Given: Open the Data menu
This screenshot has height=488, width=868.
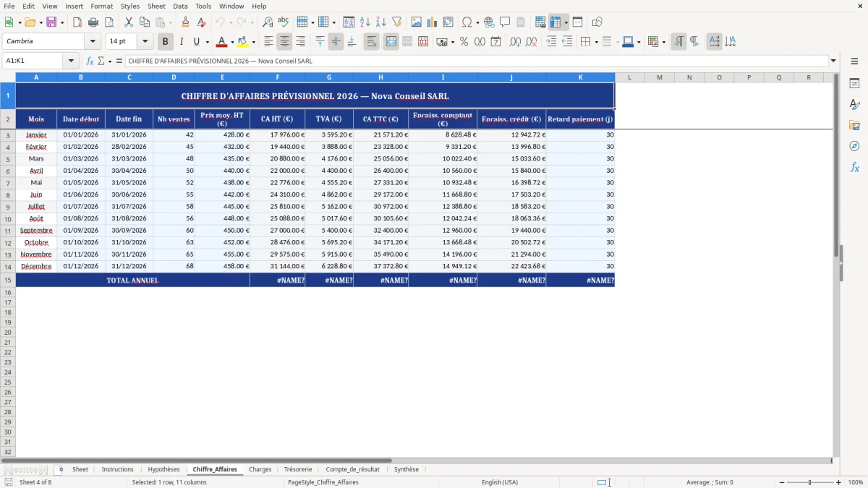Looking at the screenshot, I should click(180, 6).
